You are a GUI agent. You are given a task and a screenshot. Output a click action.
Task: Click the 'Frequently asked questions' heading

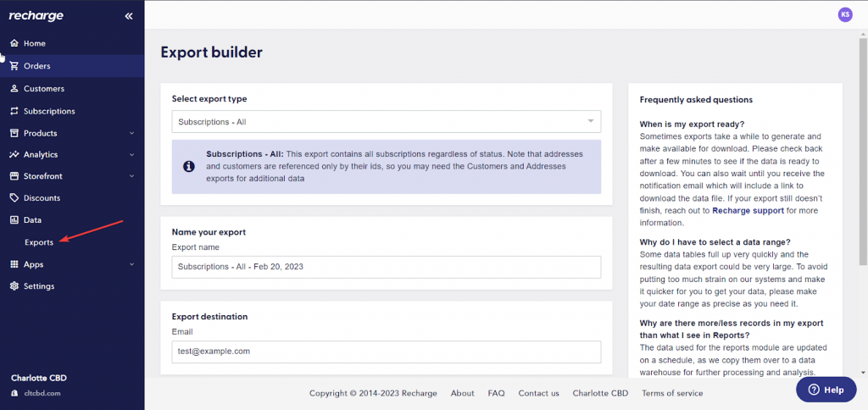click(696, 100)
